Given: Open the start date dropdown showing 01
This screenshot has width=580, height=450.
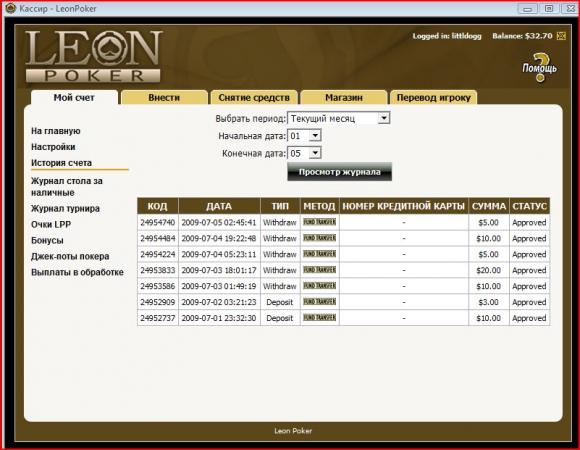Looking at the screenshot, I should pos(304,136).
